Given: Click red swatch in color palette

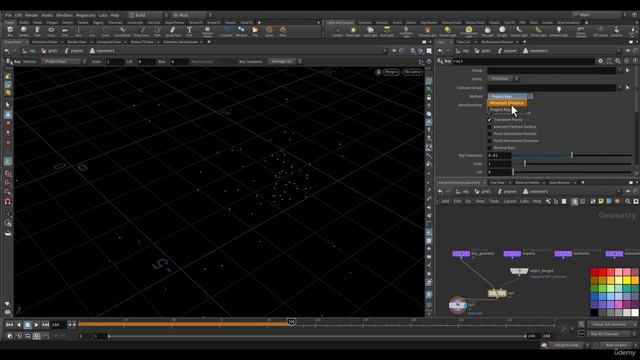Looking at the screenshot, I should [x=594, y=272].
